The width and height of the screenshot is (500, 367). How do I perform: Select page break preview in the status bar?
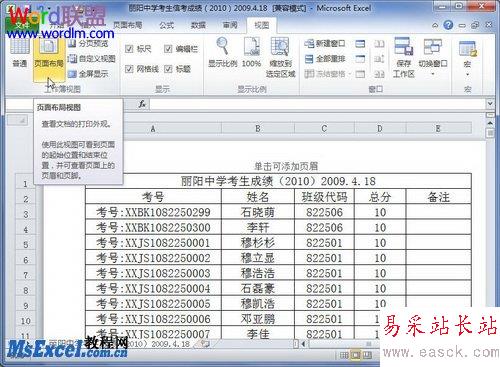coord(367,355)
